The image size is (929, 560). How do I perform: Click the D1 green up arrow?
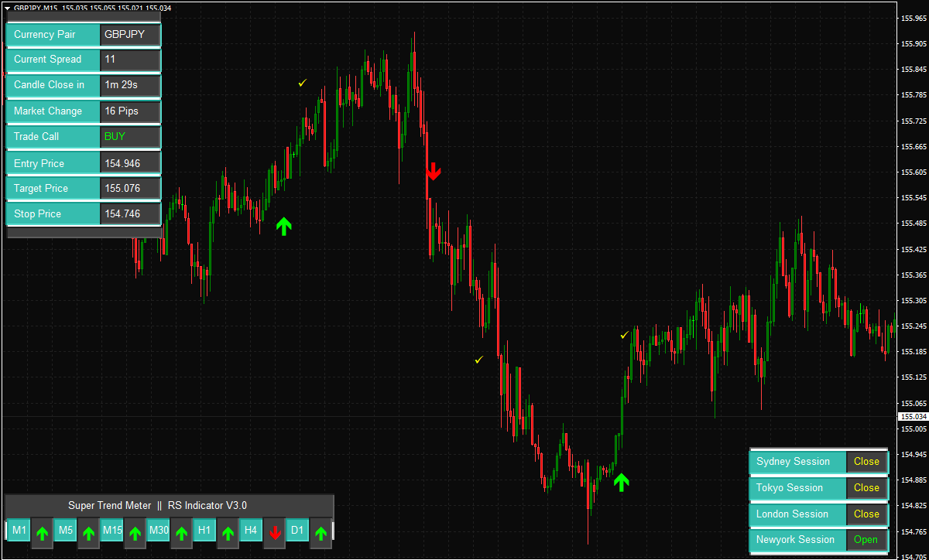pyautogui.click(x=321, y=533)
